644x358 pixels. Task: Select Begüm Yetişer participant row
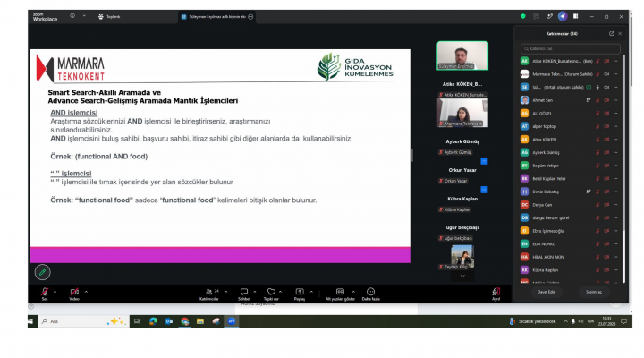tap(570, 166)
